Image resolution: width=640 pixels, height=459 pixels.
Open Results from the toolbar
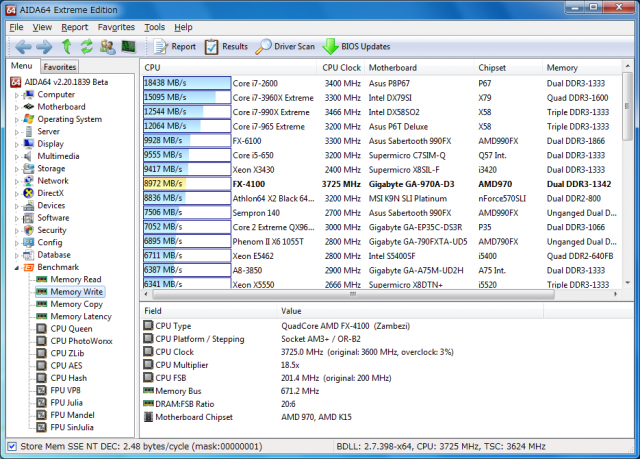click(x=226, y=47)
